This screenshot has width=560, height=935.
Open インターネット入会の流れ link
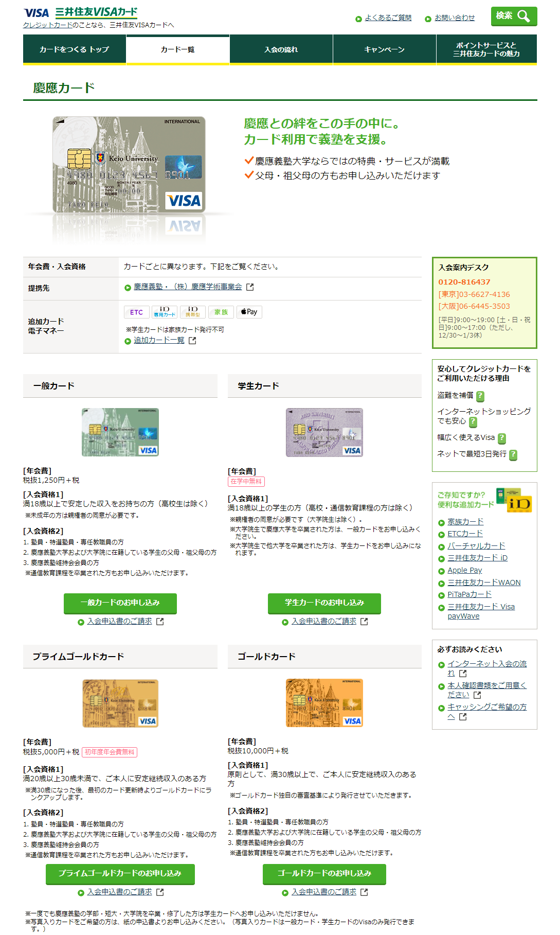pos(486,668)
